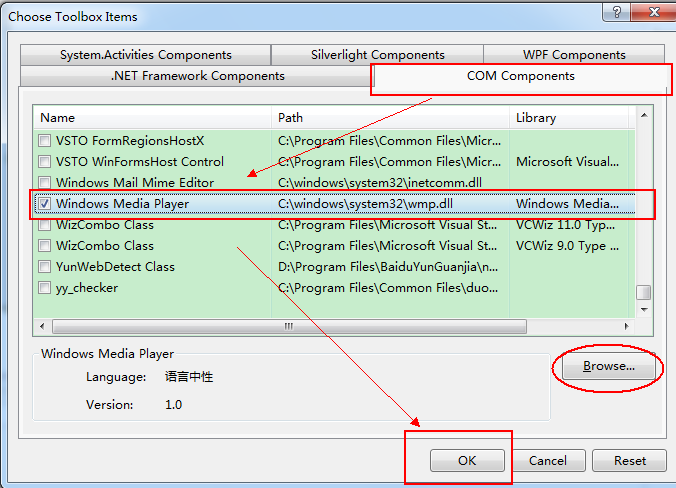Click the Common Files\duo... path cell
676x488 pixels.
coord(388,288)
